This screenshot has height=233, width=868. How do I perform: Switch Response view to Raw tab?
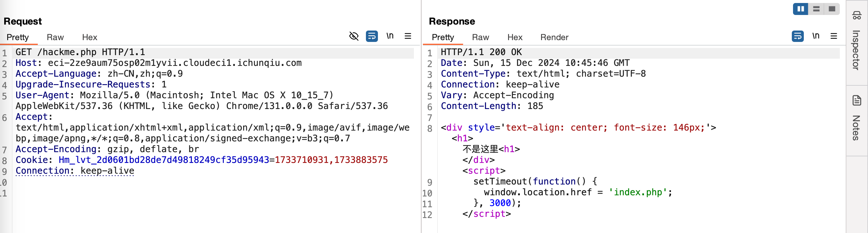tap(480, 37)
